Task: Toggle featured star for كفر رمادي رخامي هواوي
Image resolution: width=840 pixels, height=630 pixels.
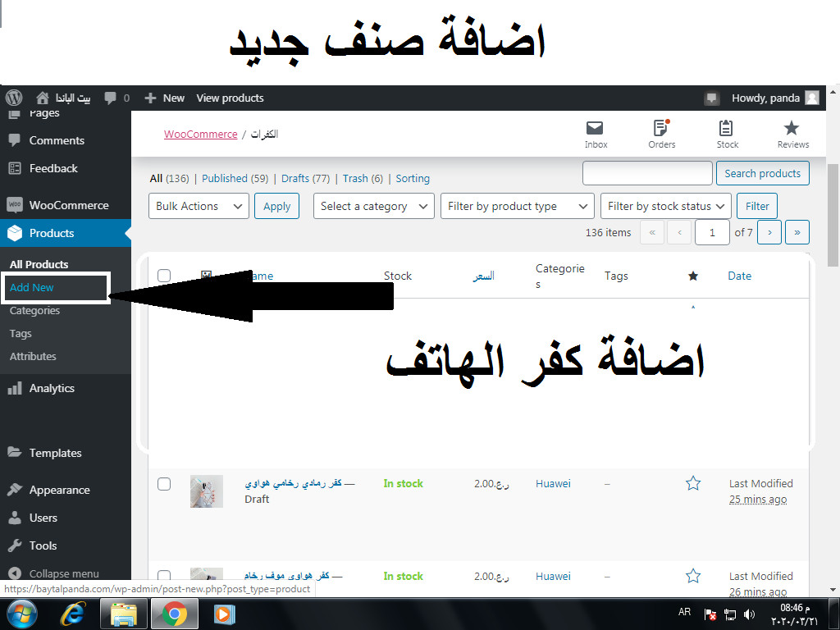Action: pos(692,483)
